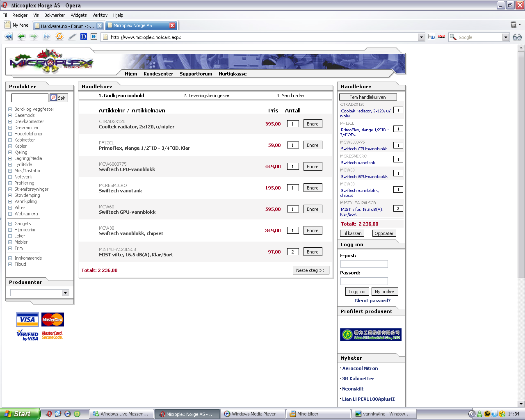Open the Fil menu
Screen dimensions: 525x420
point(5,15)
